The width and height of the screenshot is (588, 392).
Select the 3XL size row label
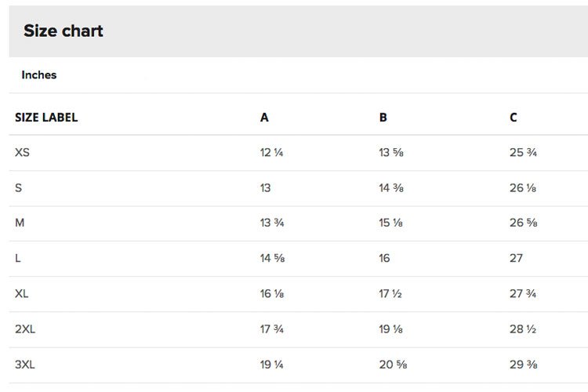coord(25,365)
